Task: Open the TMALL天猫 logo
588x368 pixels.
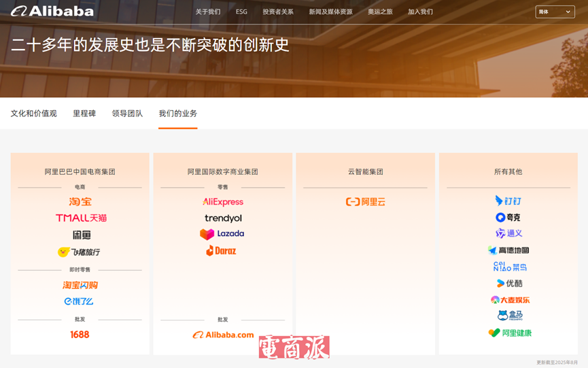Action: (x=82, y=218)
